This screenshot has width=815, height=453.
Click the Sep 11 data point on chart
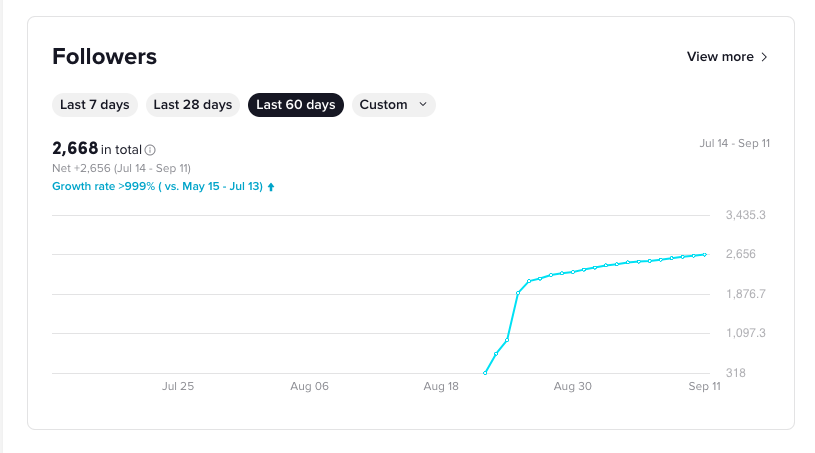(705, 255)
